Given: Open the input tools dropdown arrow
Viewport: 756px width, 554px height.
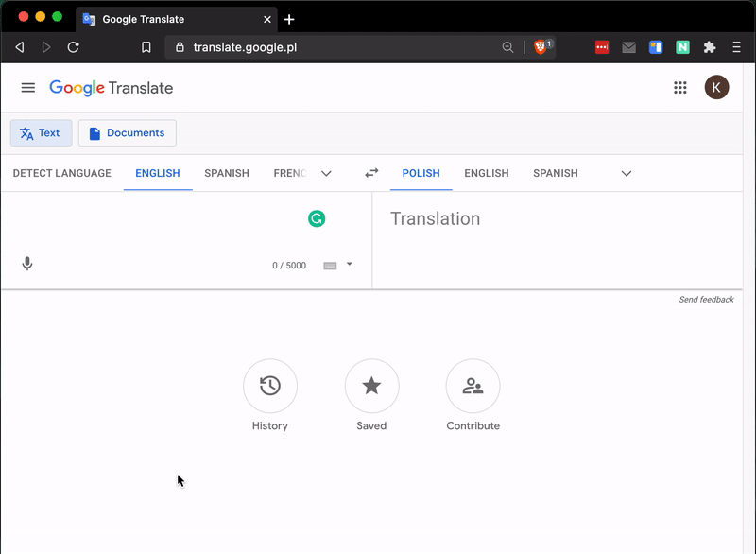Looking at the screenshot, I should tap(350, 264).
